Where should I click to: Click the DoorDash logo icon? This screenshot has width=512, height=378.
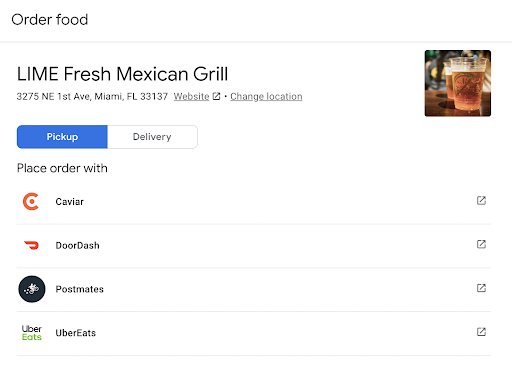tap(31, 245)
